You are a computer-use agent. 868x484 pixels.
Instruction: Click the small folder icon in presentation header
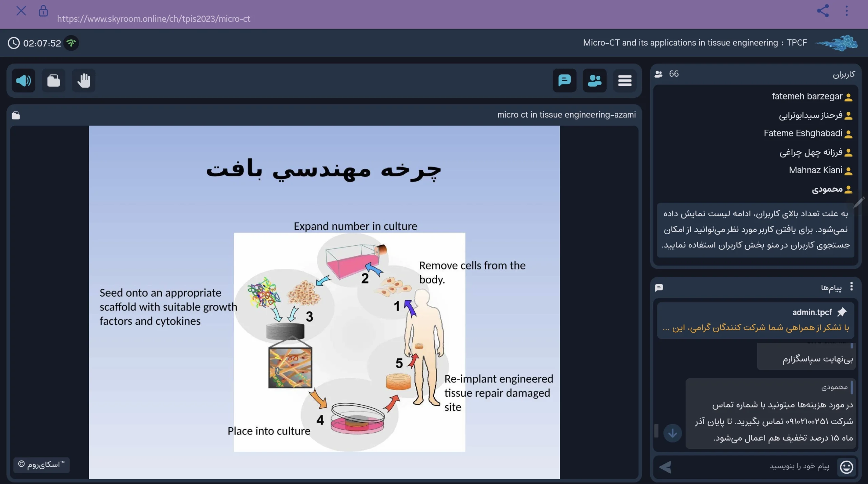[x=16, y=115]
